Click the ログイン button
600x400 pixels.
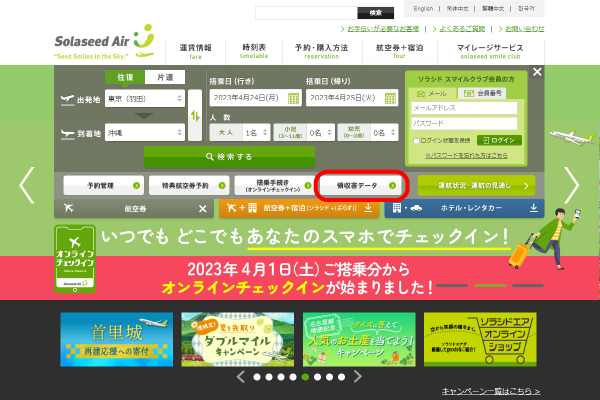pos(499,140)
